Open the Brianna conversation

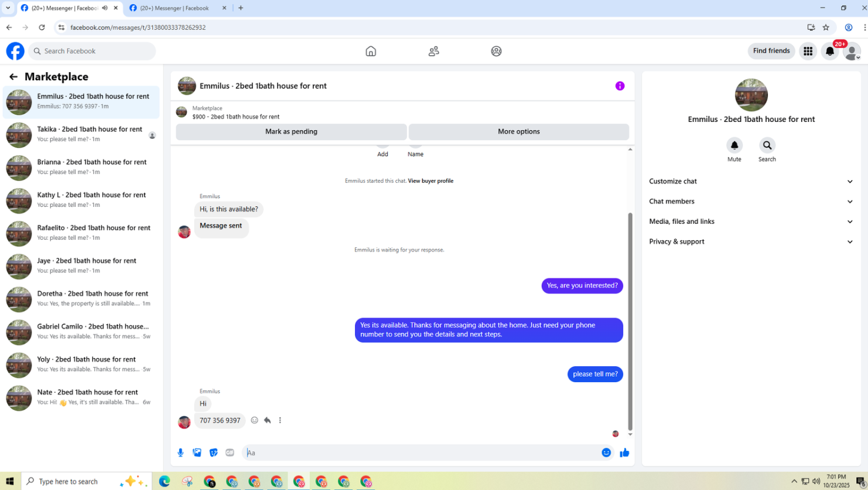(81, 168)
